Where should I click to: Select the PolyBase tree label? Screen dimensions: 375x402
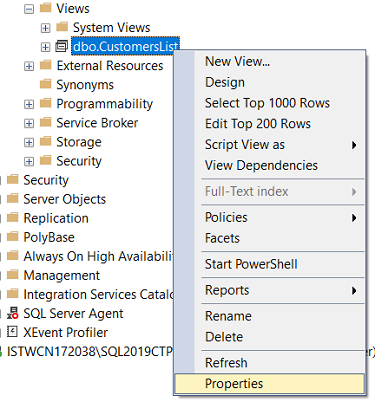point(49,237)
